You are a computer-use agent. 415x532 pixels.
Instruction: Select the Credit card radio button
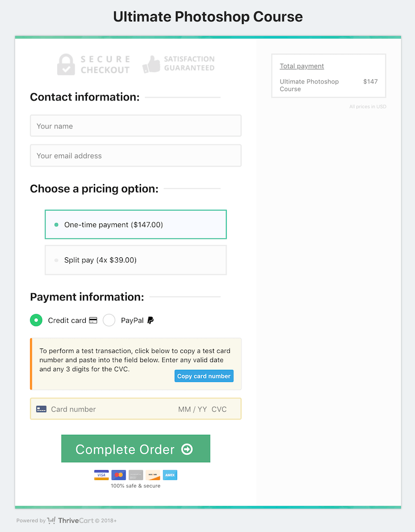click(36, 320)
